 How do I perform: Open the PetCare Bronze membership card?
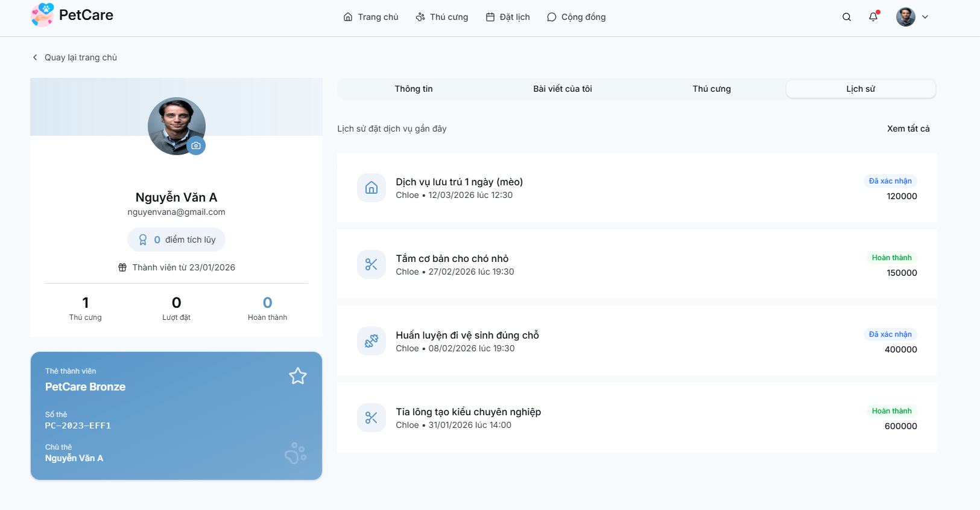(176, 416)
